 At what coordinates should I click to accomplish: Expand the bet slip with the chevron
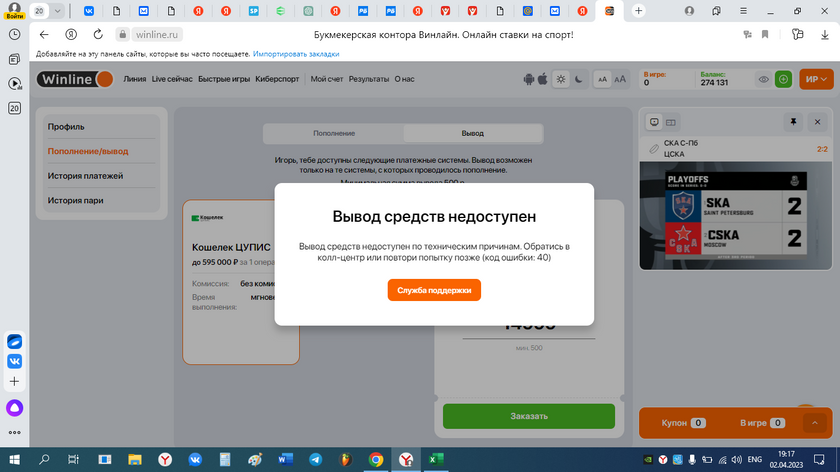(815, 423)
